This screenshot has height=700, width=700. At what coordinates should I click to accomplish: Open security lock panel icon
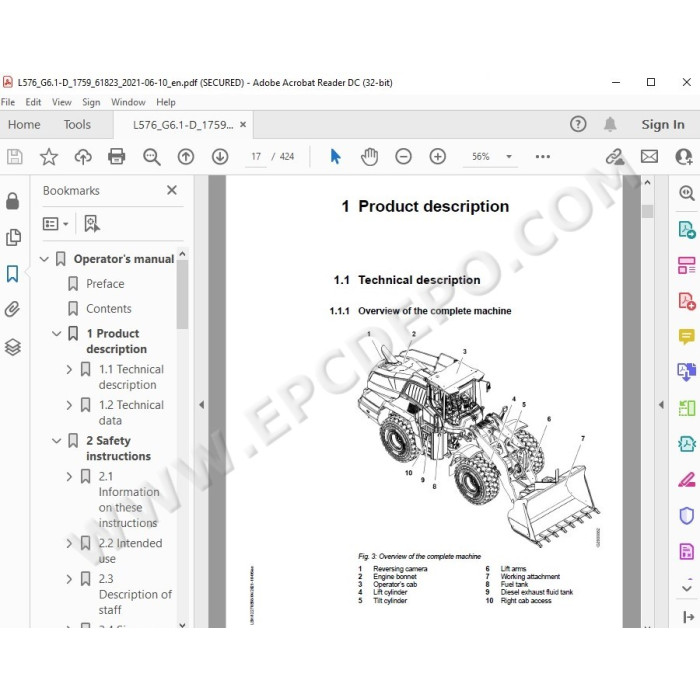pyautogui.click(x=12, y=201)
